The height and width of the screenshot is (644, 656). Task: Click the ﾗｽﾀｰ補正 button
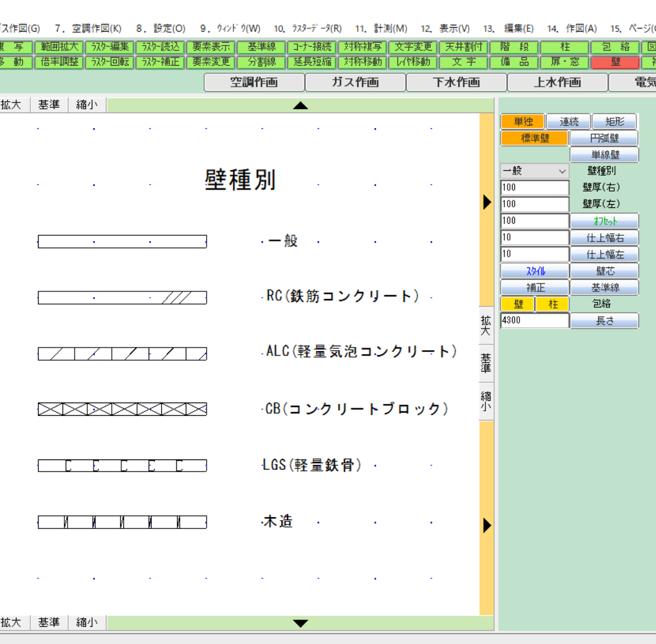coord(161,63)
